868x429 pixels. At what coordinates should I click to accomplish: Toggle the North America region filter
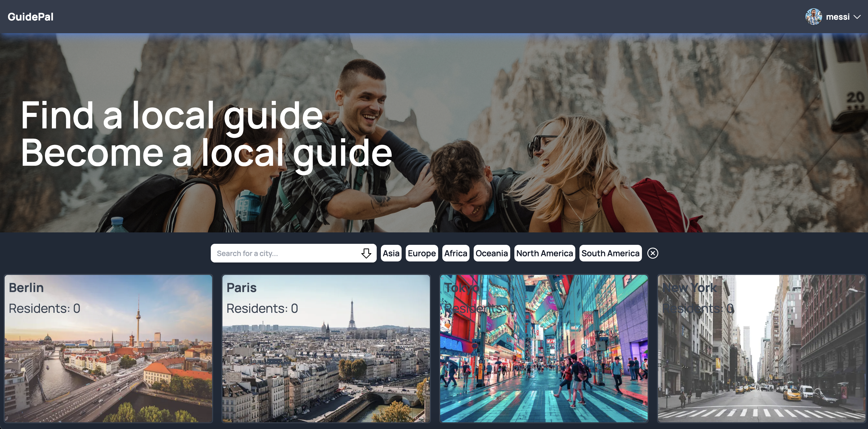[544, 253]
